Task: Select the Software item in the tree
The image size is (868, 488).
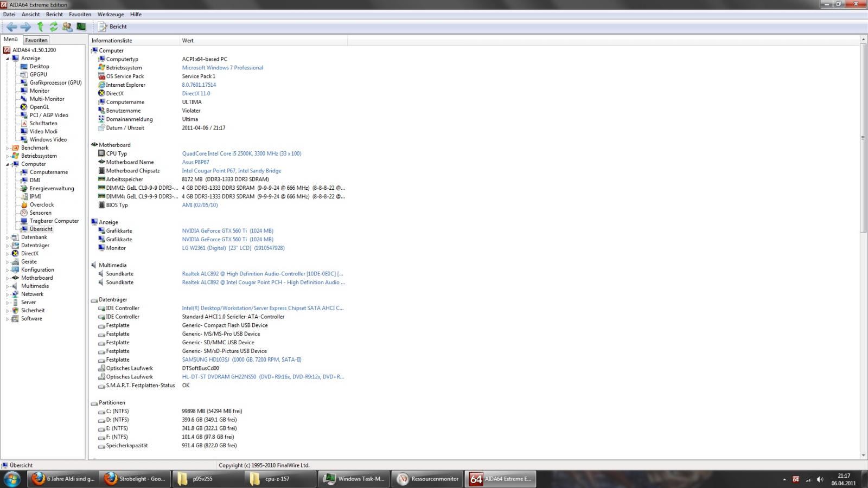Action: (x=31, y=319)
